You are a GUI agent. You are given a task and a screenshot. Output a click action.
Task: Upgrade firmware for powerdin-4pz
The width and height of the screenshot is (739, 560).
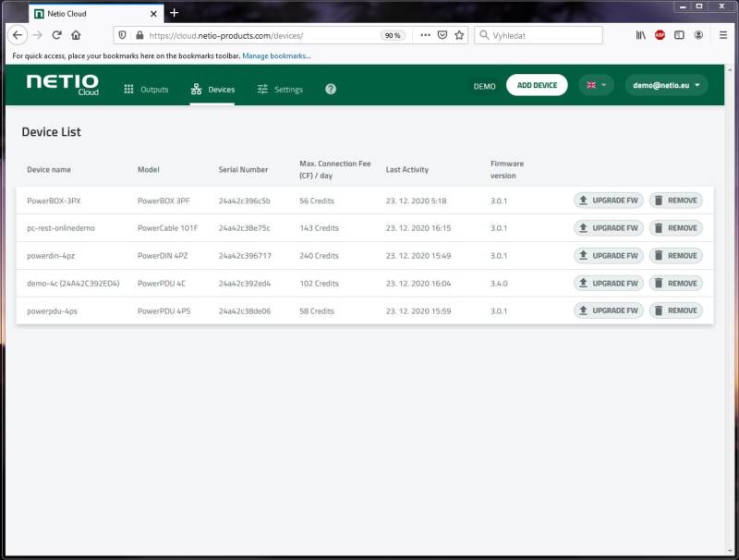click(609, 255)
